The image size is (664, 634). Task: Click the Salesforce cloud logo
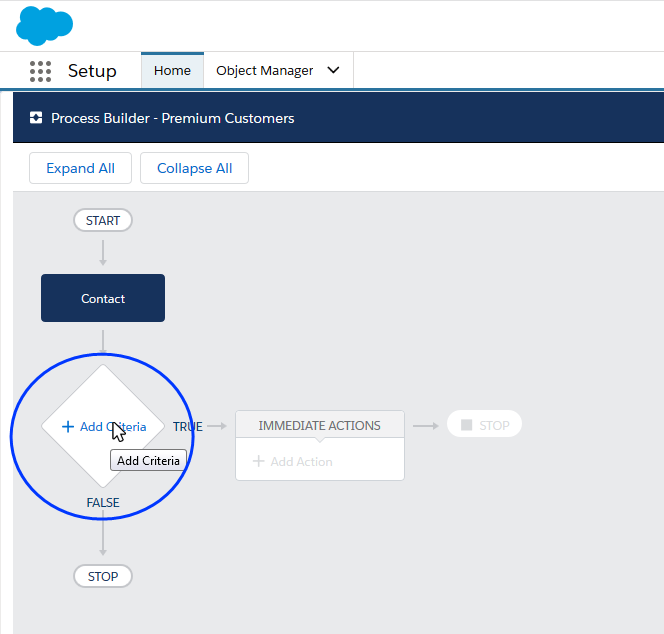44,25
